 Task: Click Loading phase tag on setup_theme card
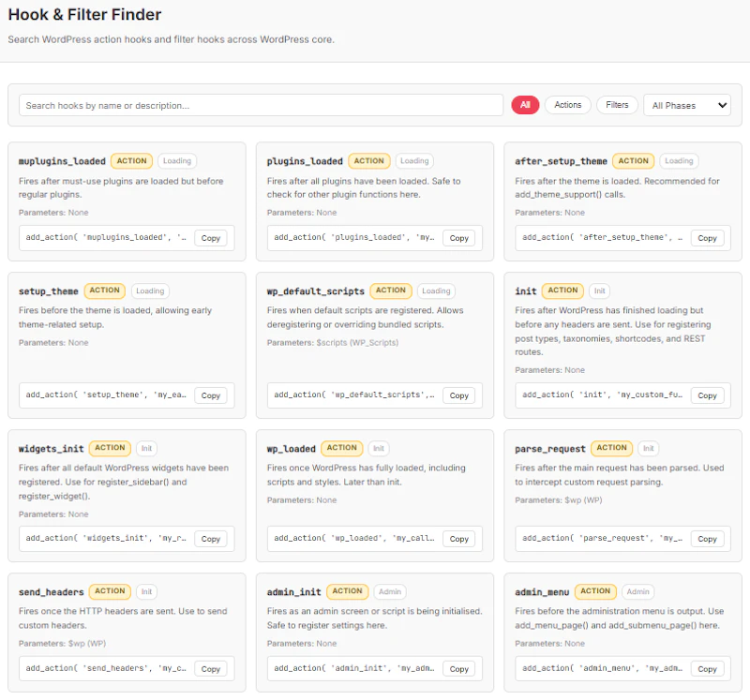(150, 290)
